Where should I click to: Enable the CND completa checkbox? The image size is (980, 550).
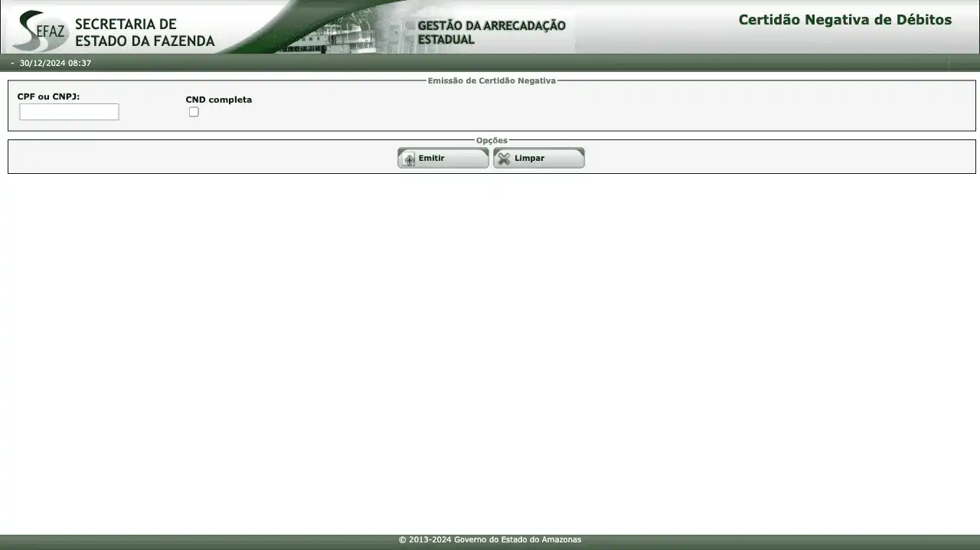click(194, 112)
